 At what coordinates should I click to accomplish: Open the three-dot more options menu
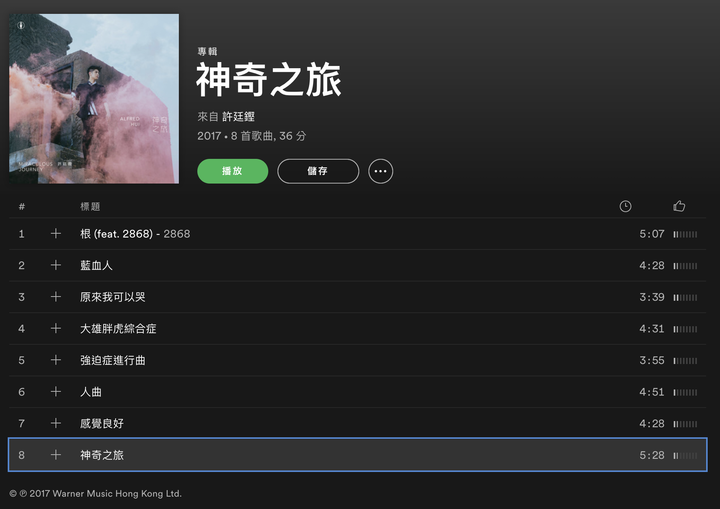380,171
